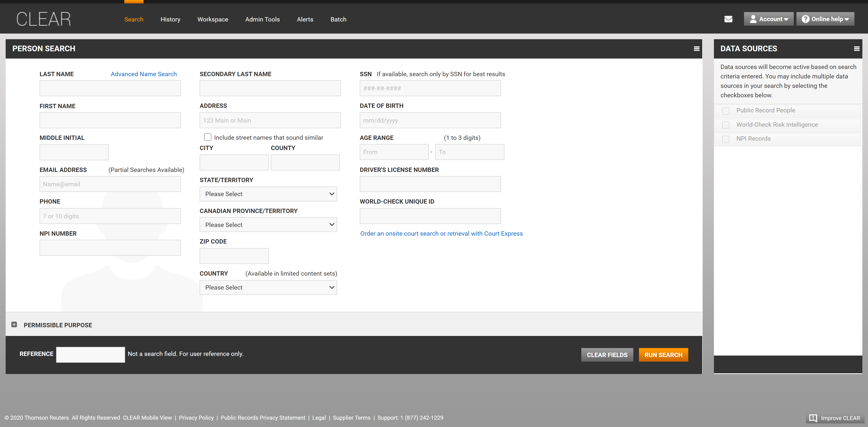
Task: Open Legal footer link
Action: click(x=319, y=418)
